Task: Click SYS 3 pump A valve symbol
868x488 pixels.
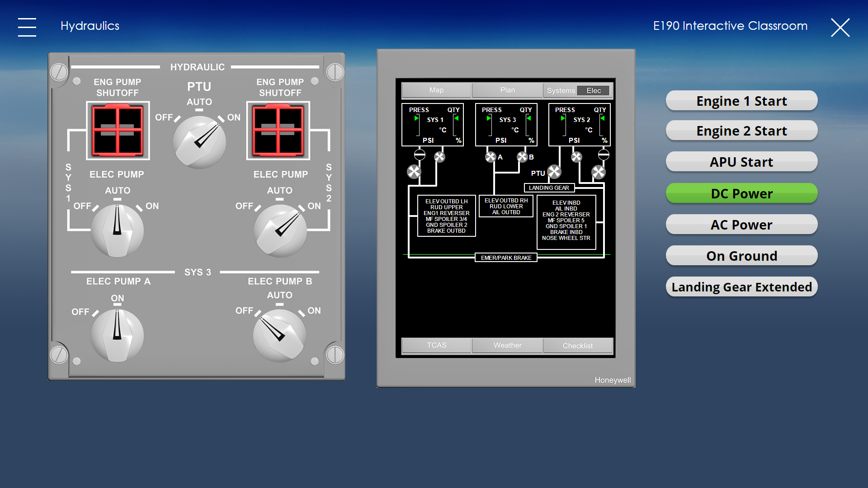Action: 491,157
